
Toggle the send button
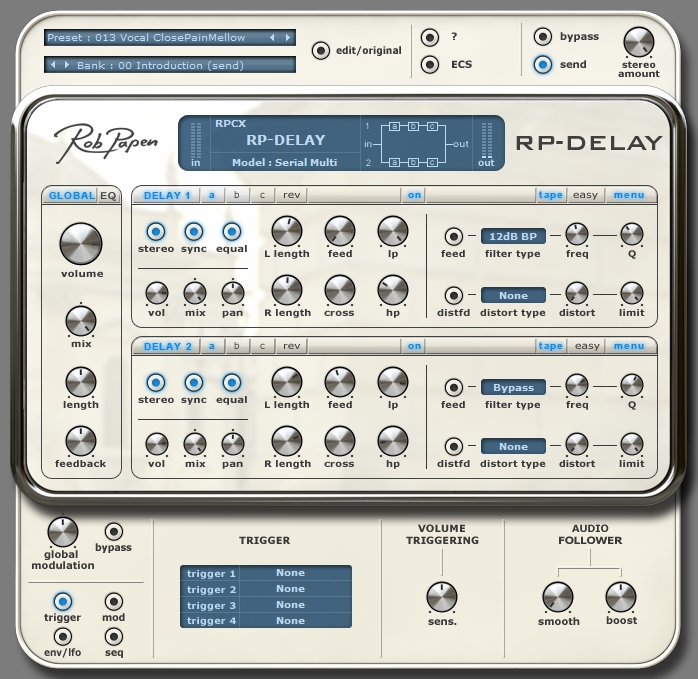tap(543, 65)
